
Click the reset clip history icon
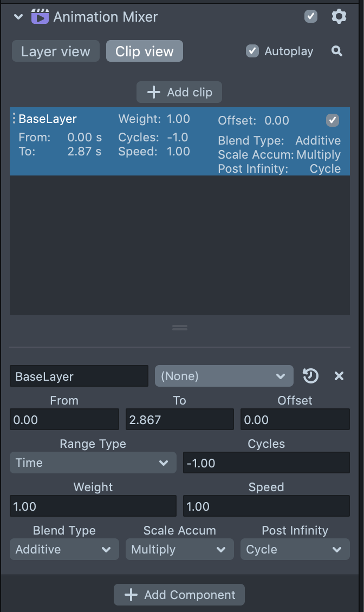[310, 376]
